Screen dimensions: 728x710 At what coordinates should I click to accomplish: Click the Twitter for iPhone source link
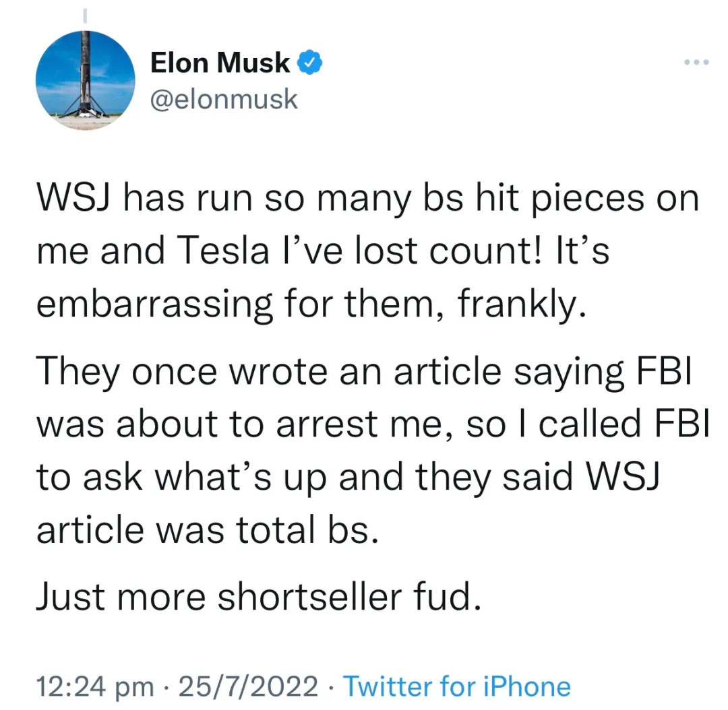457,686
